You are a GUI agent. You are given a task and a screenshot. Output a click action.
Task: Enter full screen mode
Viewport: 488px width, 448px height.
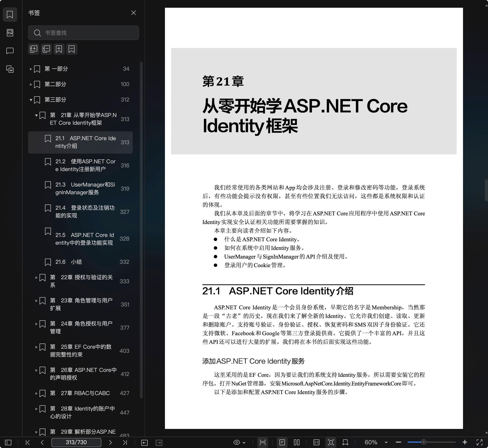480,442
